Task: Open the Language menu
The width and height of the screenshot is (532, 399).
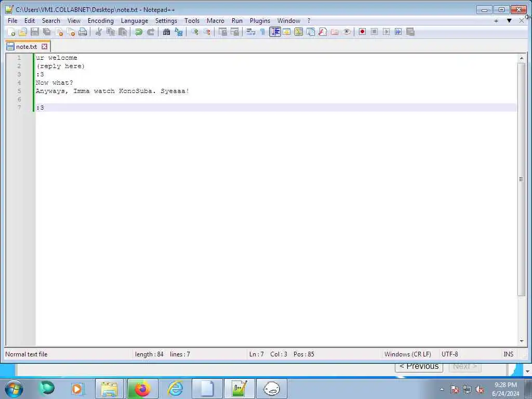Action: tap(135, 21)
